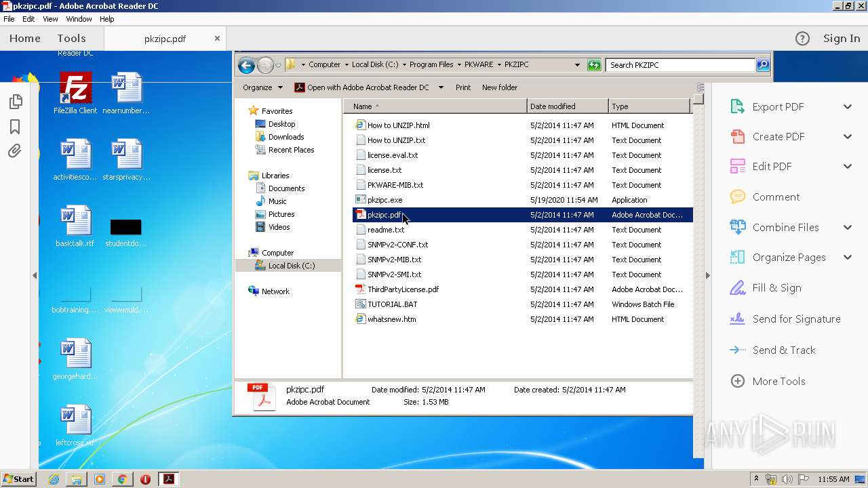The width and height of the screenshot is (868, 488).
Task: Open the Combine Files tool icon
Action: tap(737, 227)
